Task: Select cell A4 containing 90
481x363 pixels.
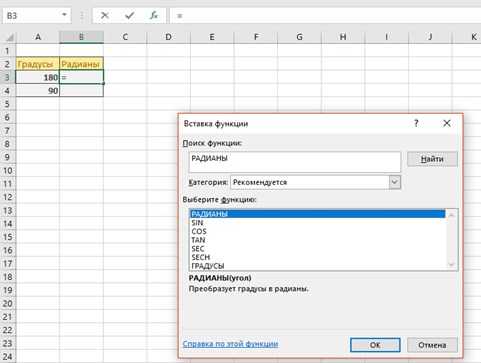Action: [x=38, y=91]
